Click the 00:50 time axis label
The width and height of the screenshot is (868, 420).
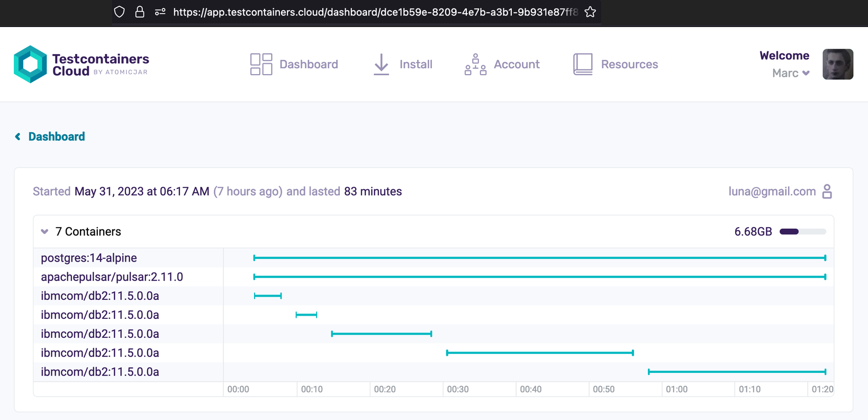coord(604,389)
